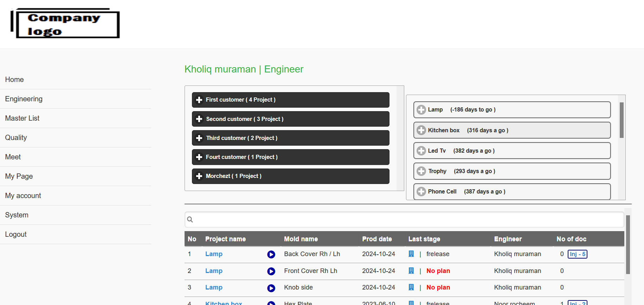Click the plus icon on Morchezt
This screenshot has width=644, height=305.
click(x=199, y=176)
